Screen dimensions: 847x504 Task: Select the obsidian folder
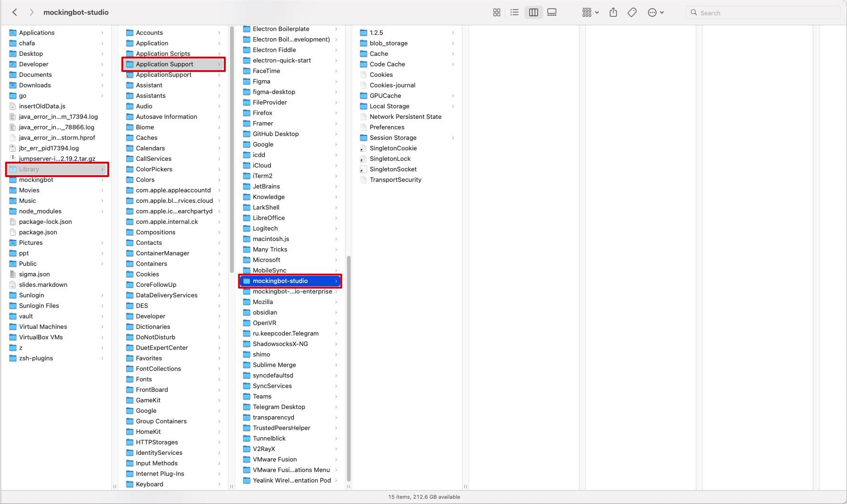tap(291, 312)
